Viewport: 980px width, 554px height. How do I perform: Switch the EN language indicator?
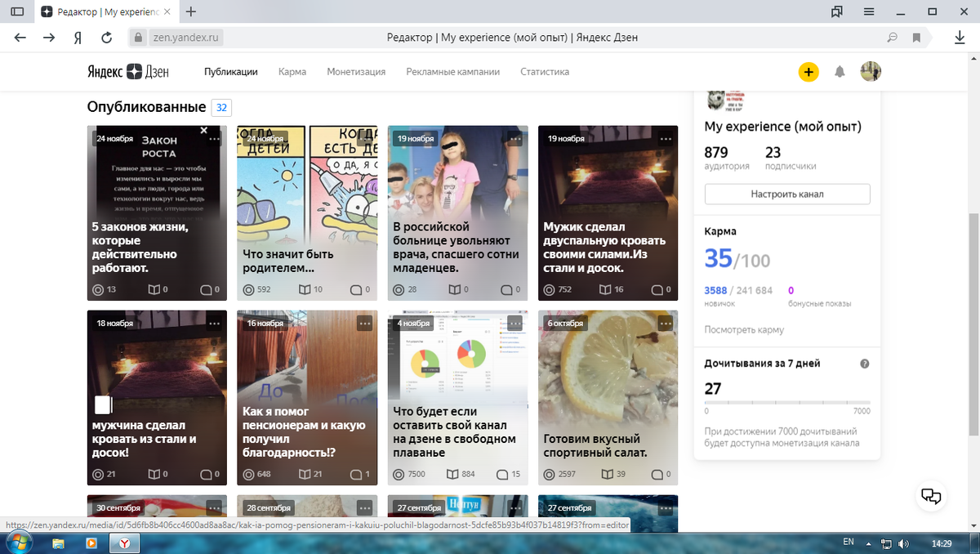click(848, 543)
